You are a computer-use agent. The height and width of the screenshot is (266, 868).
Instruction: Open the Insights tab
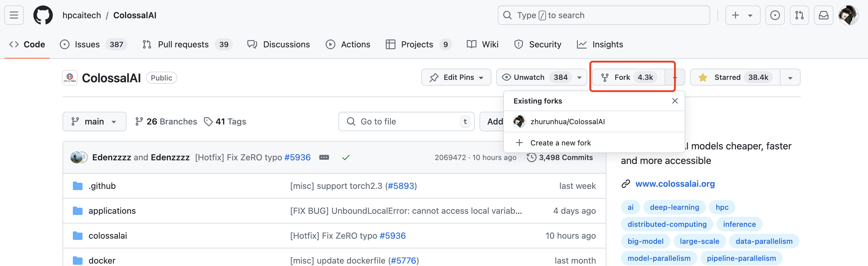pos(600,45)
